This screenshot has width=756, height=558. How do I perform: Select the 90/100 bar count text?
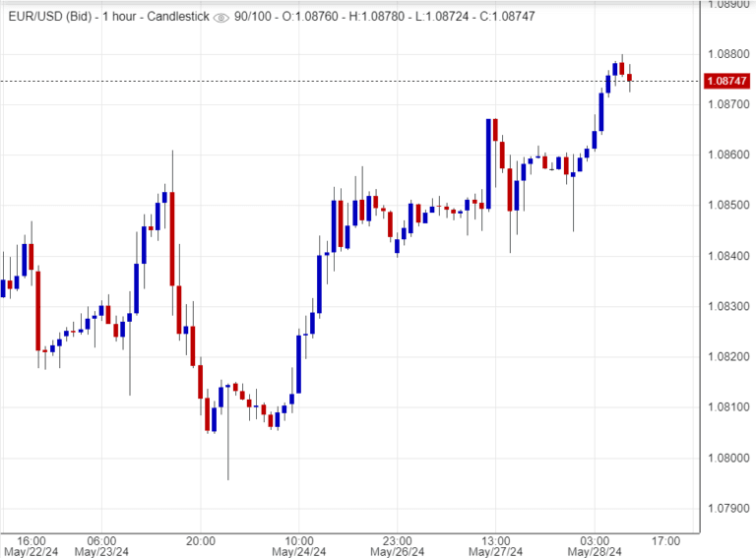click(253, 17)
